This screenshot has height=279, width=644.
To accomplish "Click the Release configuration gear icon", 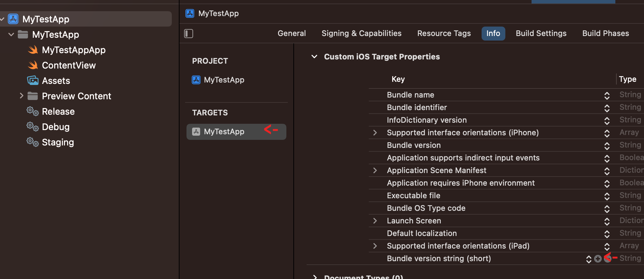I will pos(32,112).
